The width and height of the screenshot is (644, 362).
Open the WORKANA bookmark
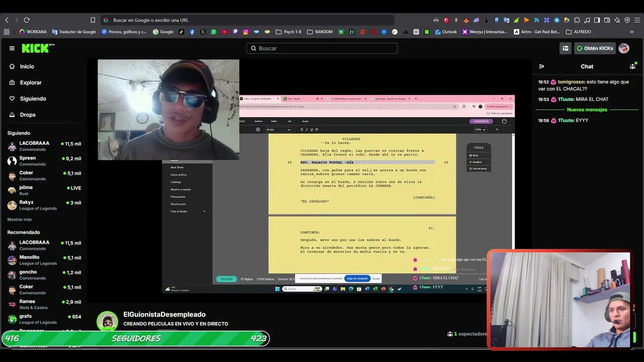(x=33, y=32)
